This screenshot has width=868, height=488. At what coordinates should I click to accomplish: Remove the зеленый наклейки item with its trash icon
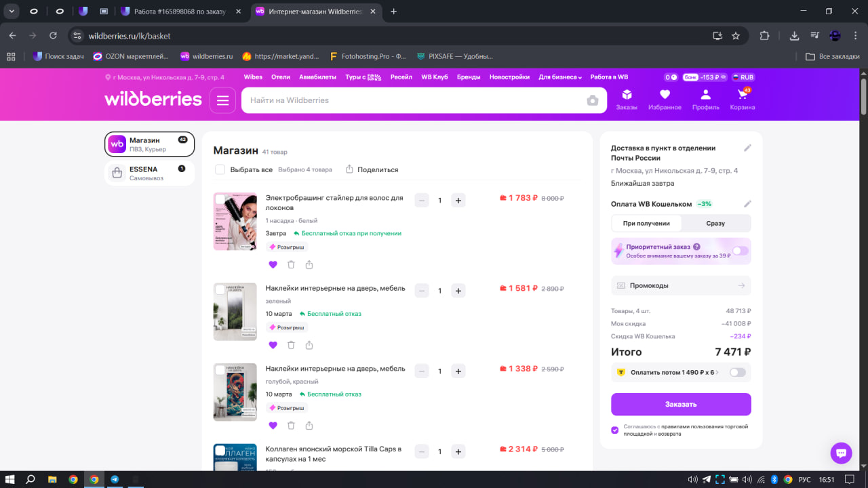pyautogui.click(x=291, y=345)
